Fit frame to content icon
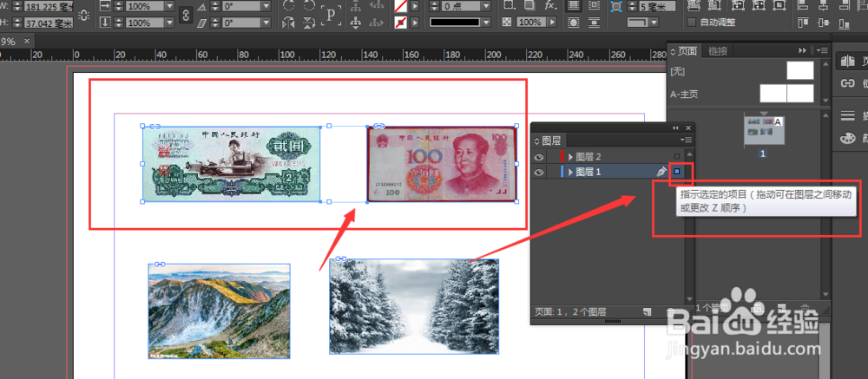This screenshot has width=868, height=379. [x=759, y=5]
